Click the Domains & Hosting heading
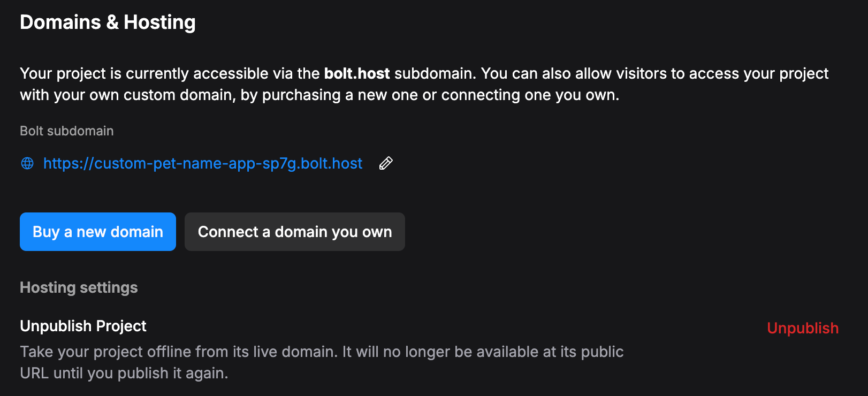The image size is (868, 396). 108,22
